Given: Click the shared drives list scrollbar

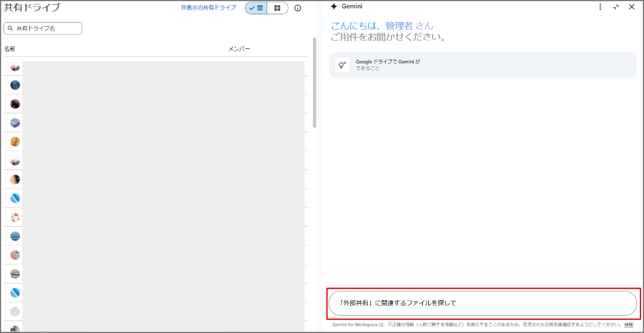Looking at the screenshot, I should pos(315,82).
